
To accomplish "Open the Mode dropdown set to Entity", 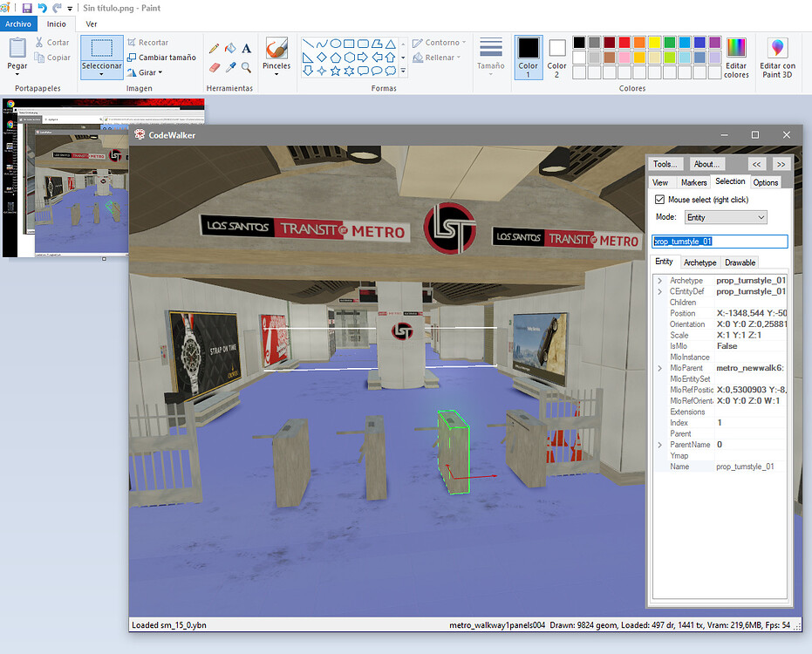I will click(725, 217).
